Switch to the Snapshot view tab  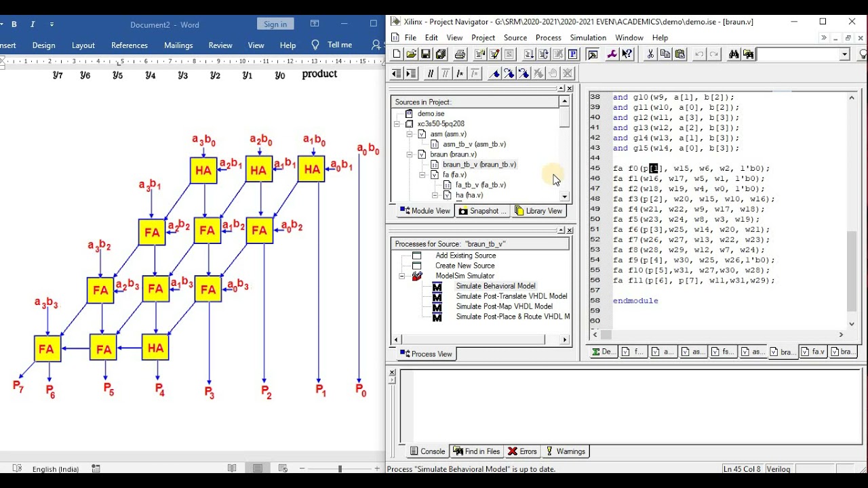(x=482, y=211)
